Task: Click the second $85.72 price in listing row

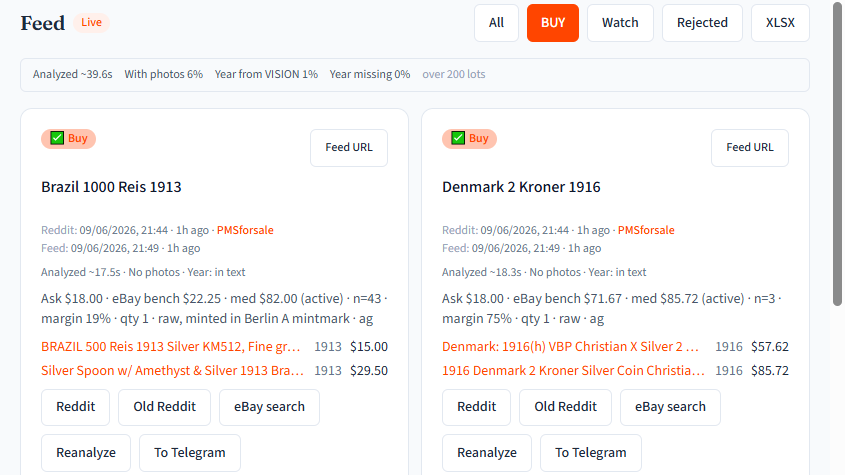Action: pyautogui.click(x=770, y=371)
